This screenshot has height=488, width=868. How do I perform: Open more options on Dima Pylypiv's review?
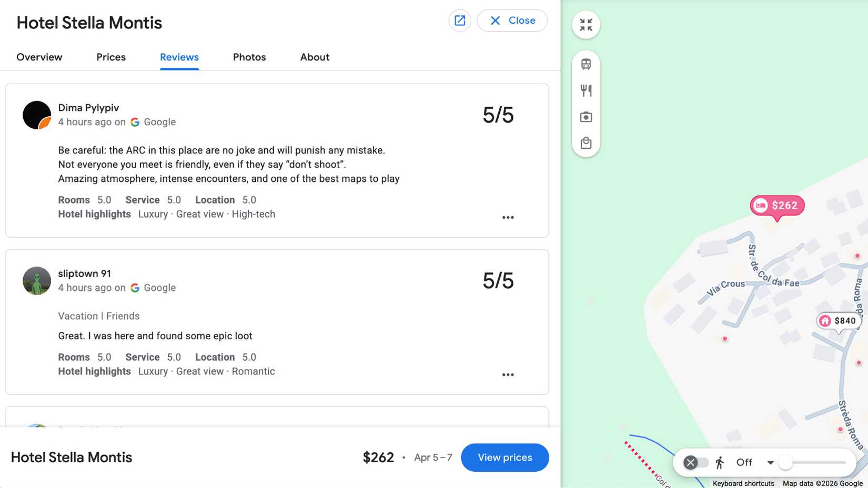click(x=508, y=217)
